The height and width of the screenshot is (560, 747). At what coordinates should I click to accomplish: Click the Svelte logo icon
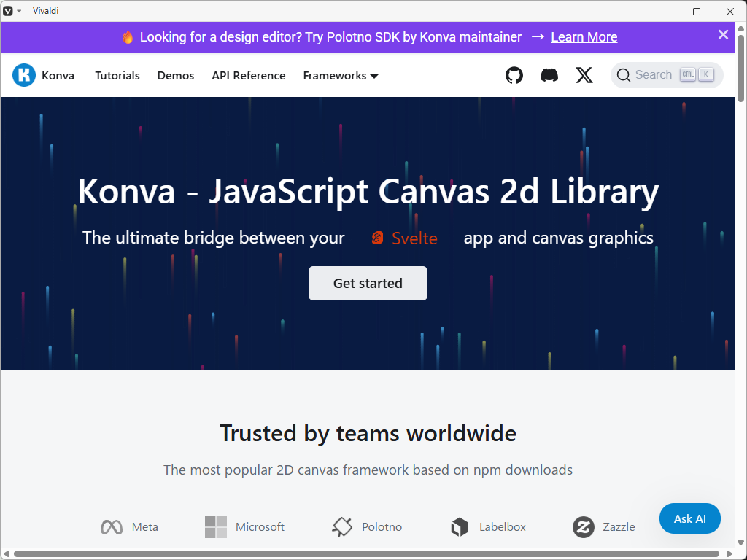click(x=377, y=238)
